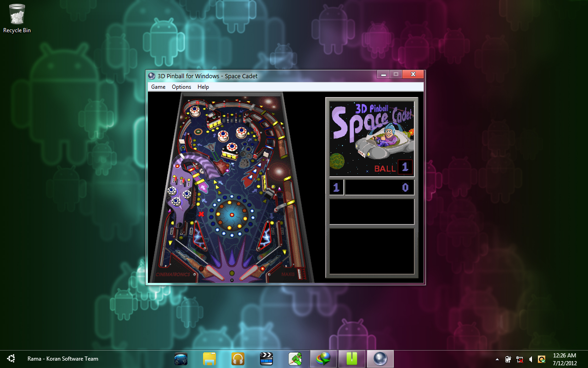
Task: Open the globe browser taskbar icon
Action: [181, 359]
